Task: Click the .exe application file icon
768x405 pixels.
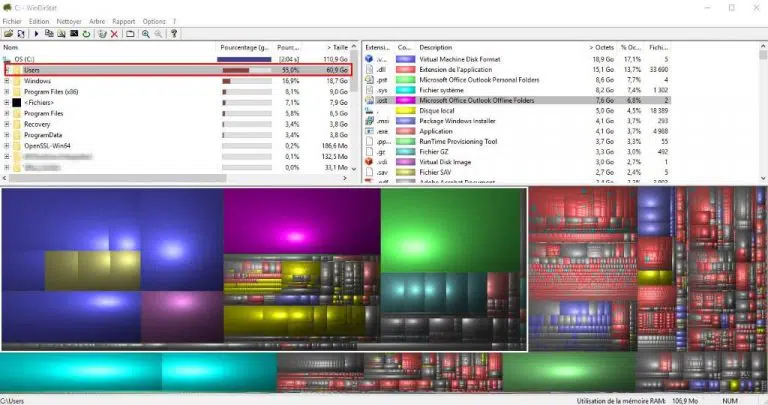Action: pos(369,131)
